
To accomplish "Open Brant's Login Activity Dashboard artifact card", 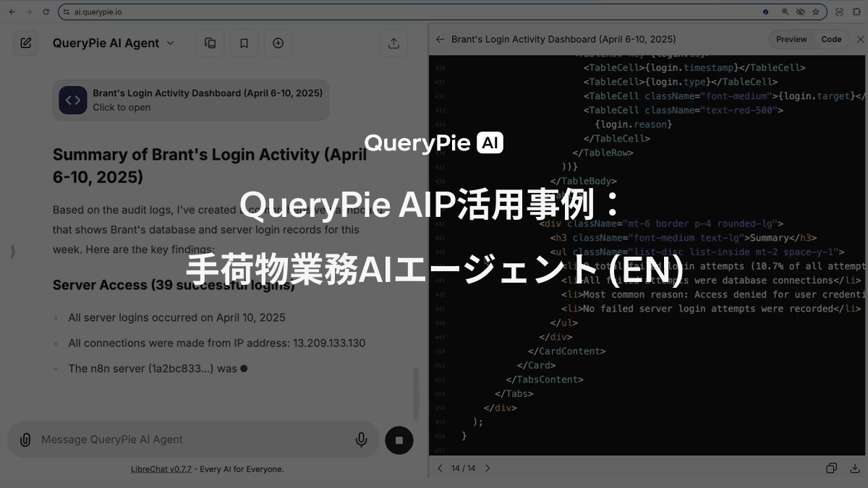I will click(191, 100).
